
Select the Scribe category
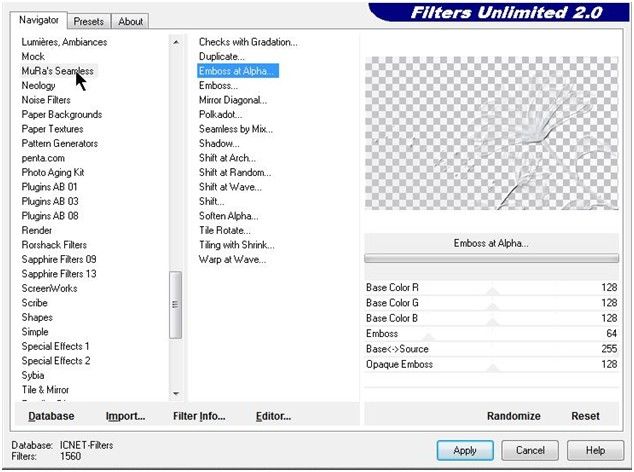coord(35,303)
